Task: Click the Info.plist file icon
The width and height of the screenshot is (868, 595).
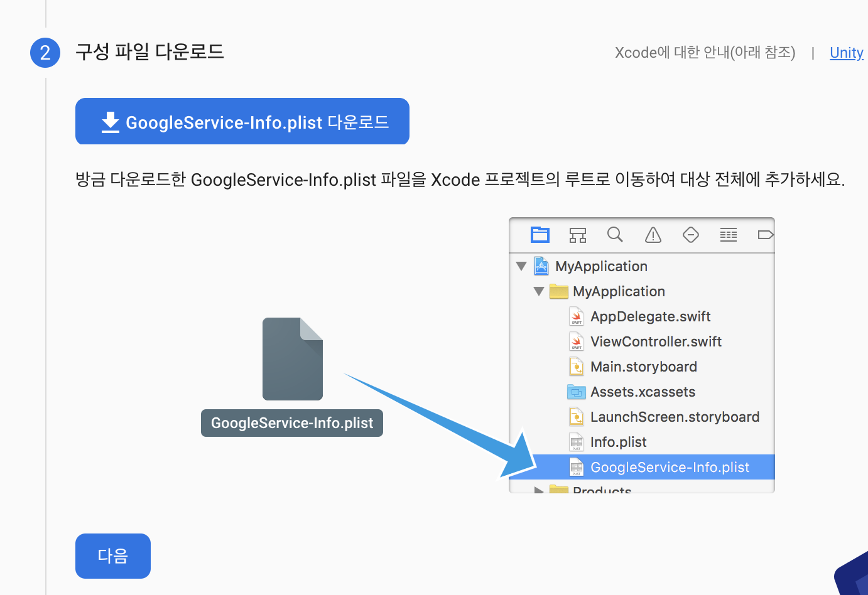Action: coord(577,442)
